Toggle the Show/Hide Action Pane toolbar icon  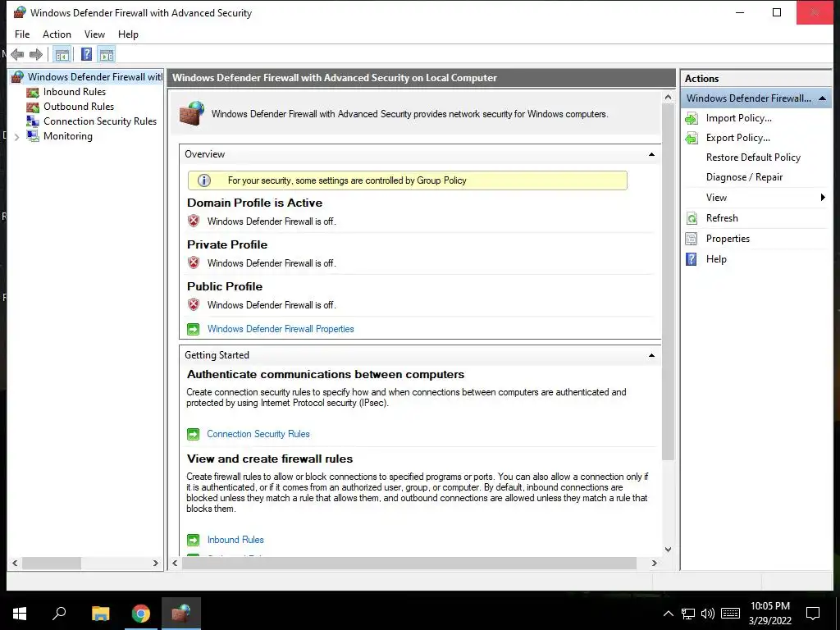coord(107,54)
